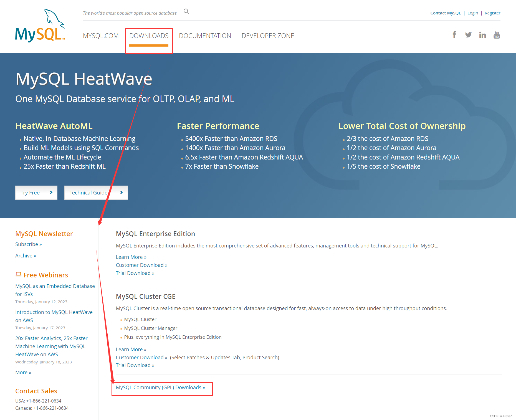Click the Contact MySQL link
This screenshot has height=420, width=516.
pyautogui.click(x=446, y=13)
